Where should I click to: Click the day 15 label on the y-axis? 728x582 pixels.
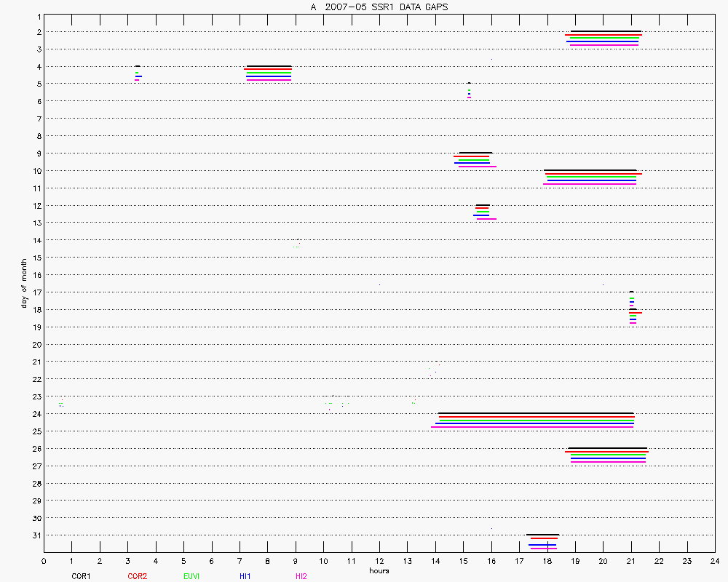coord(36,258)
